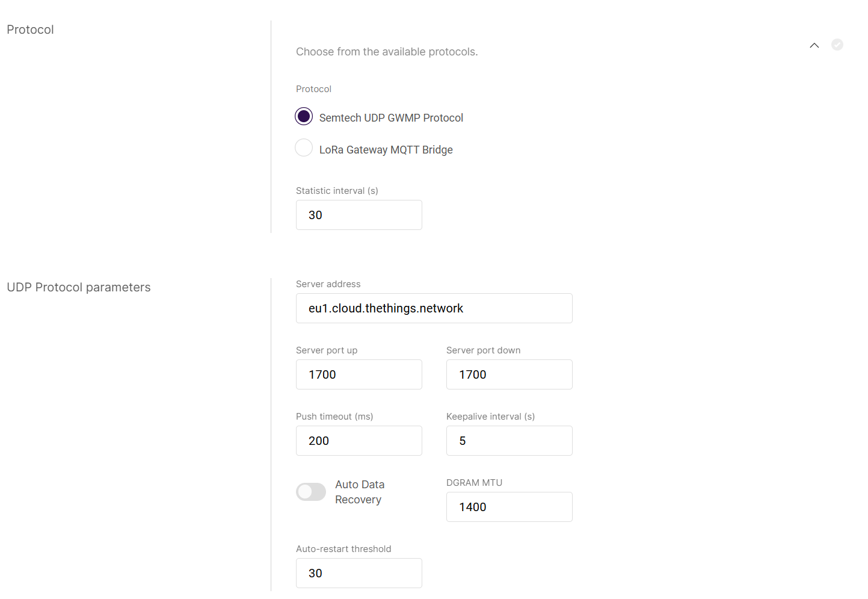Edit the Statistic interval field
868x599 pixels.
click(359, 215)
